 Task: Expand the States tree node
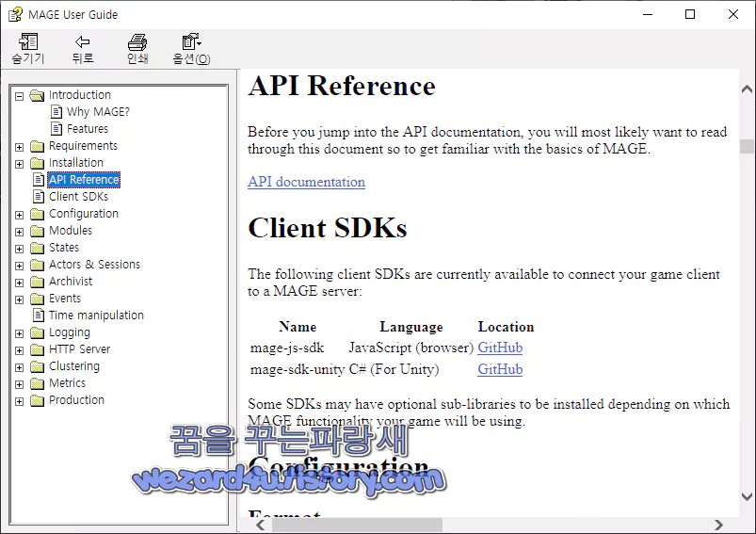19,249
